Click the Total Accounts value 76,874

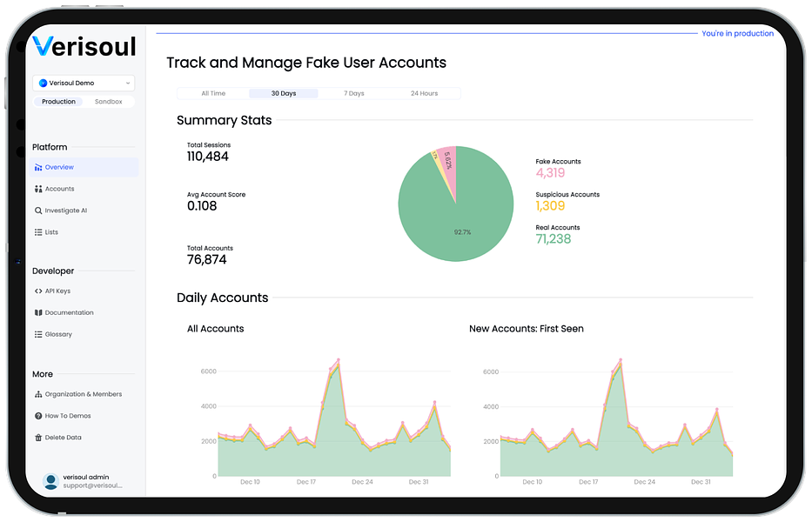tap(207, 260)
